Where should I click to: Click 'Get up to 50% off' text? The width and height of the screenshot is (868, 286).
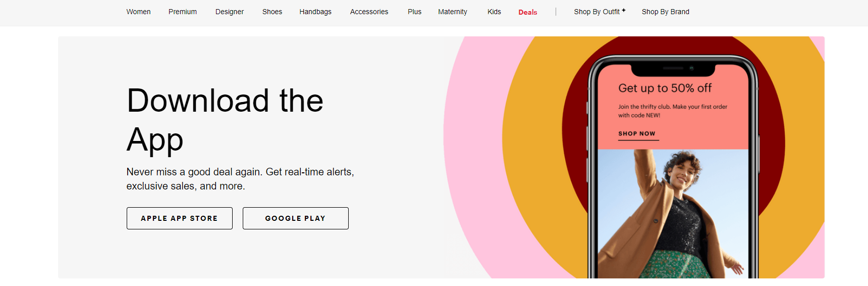coord(665,88)
